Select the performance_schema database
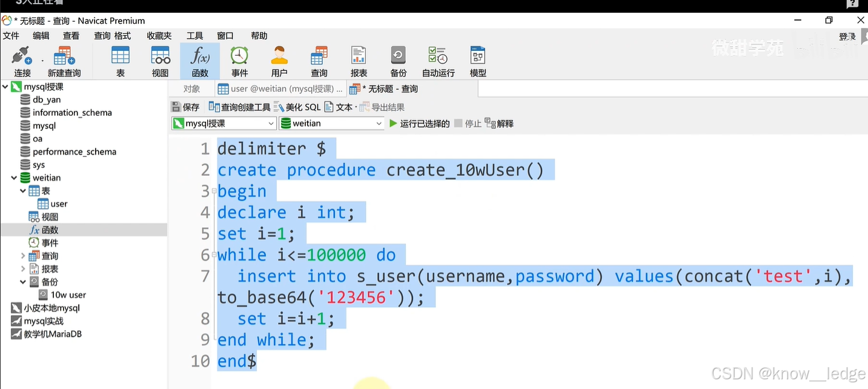The height and width of the screenshot is (389, 868). [75, 151]
